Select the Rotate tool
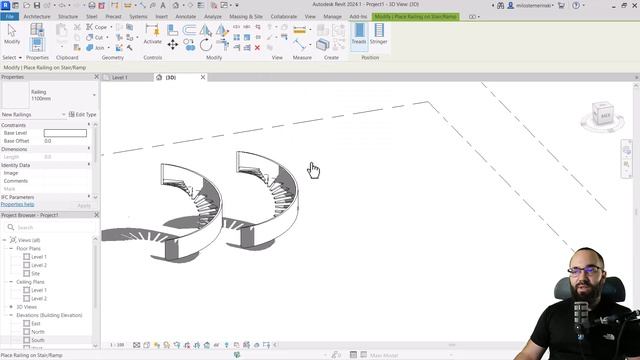 (x=206, y=44)
